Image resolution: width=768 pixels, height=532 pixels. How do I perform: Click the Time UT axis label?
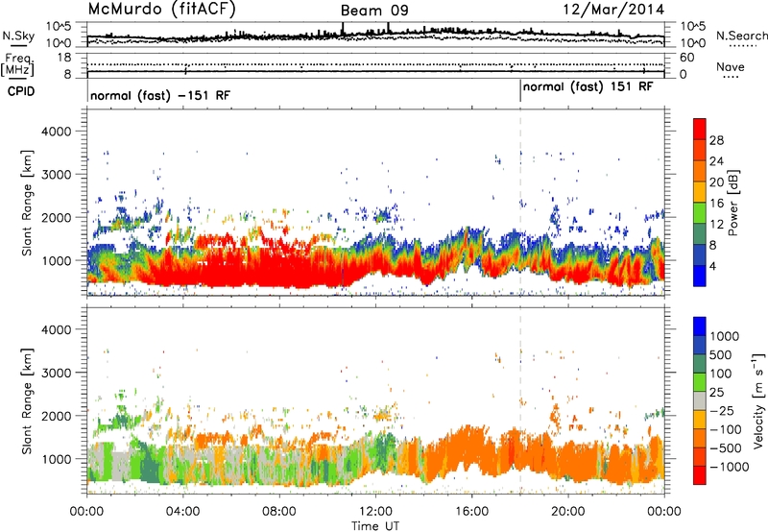[x=375, y=525]
